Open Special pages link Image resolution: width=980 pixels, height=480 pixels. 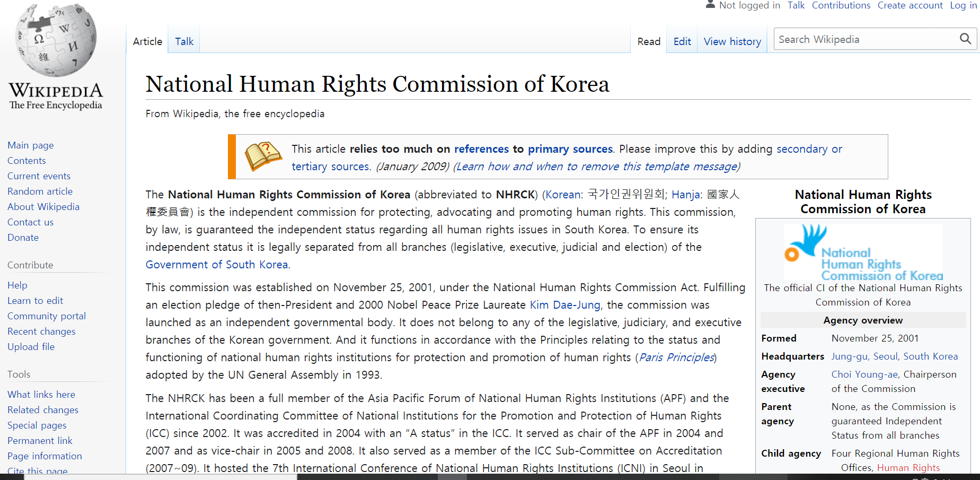37,425
